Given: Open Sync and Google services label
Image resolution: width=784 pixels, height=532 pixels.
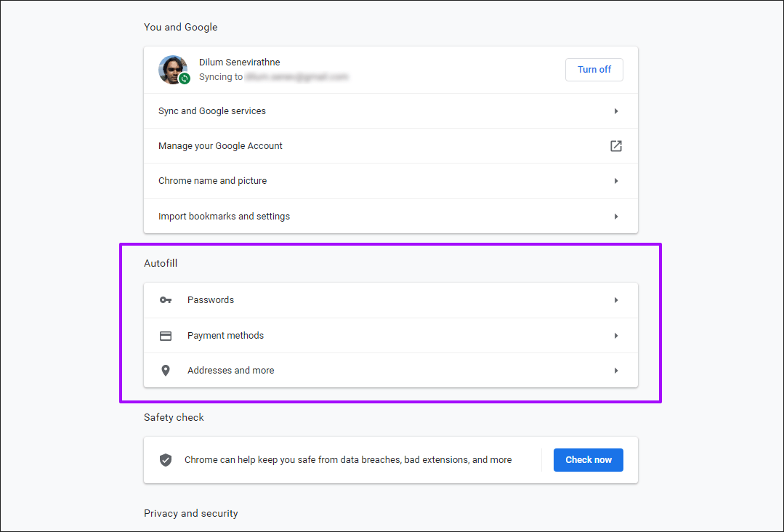Looking at the screenshot, I should point(212,111).
